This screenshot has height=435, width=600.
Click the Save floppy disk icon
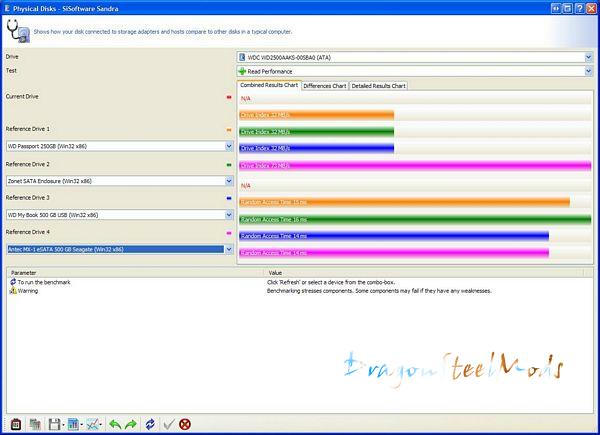point(54,425)
